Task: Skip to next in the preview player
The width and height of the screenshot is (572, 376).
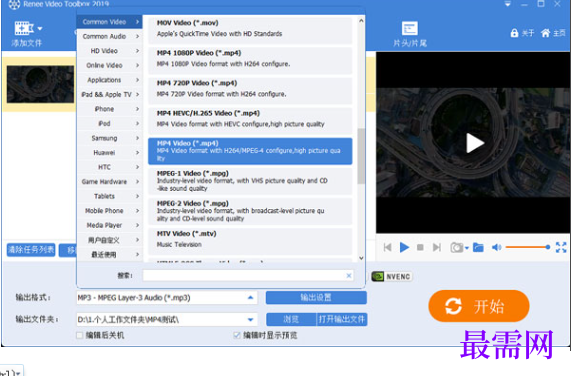Action: pyautogui.click(x=436, y=248)
